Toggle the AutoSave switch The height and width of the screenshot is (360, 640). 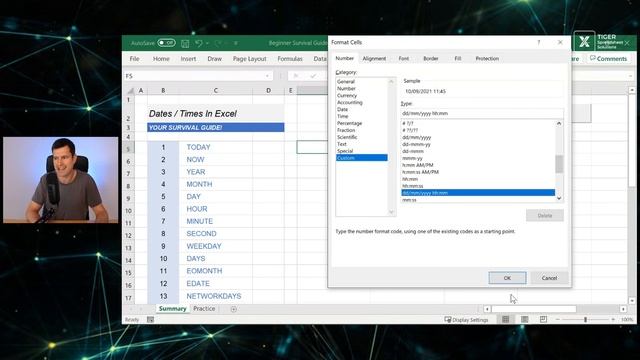pyautogui.click(x=166, y=43)
